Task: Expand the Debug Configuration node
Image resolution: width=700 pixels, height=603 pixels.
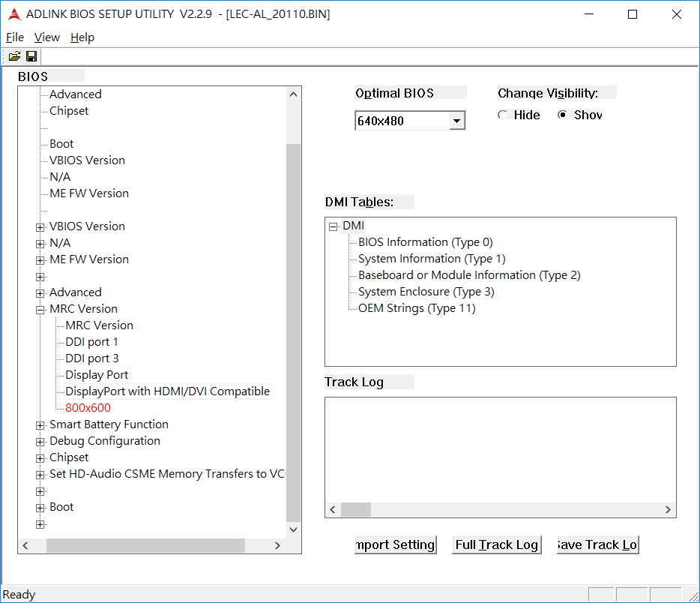Action: click(40, 442)
